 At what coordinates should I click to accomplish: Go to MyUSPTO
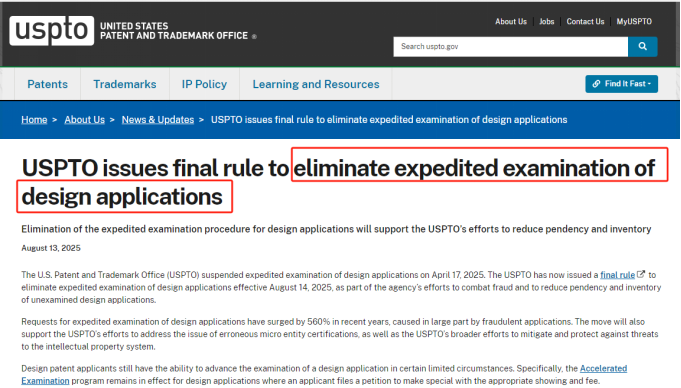click(634, 21)
